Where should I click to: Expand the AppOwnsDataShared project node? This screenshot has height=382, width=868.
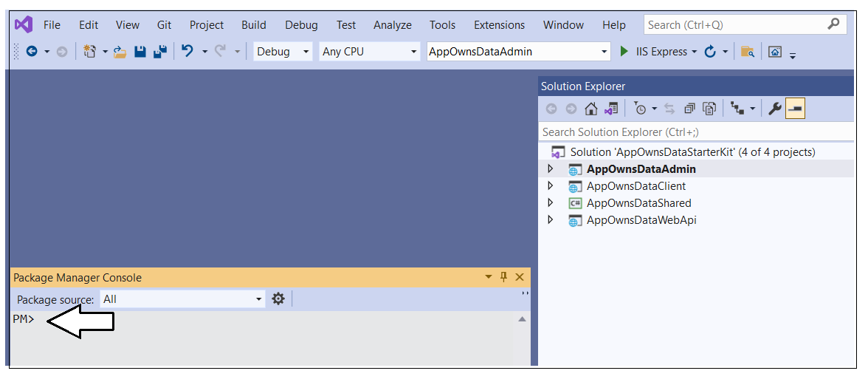pyautogui.click(x=551, y=203)
